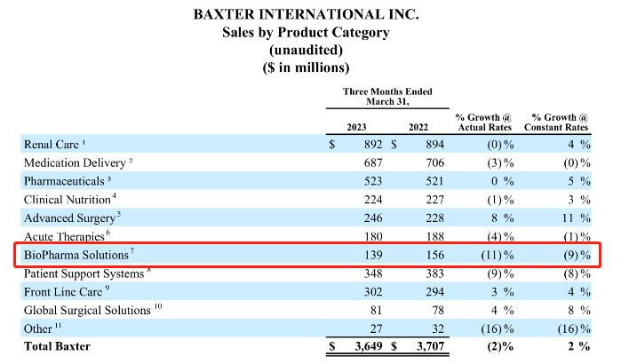Screen dimensions: 637x364
Task: Click Other 2023 value 27
Action: click(x=376, y=328)
